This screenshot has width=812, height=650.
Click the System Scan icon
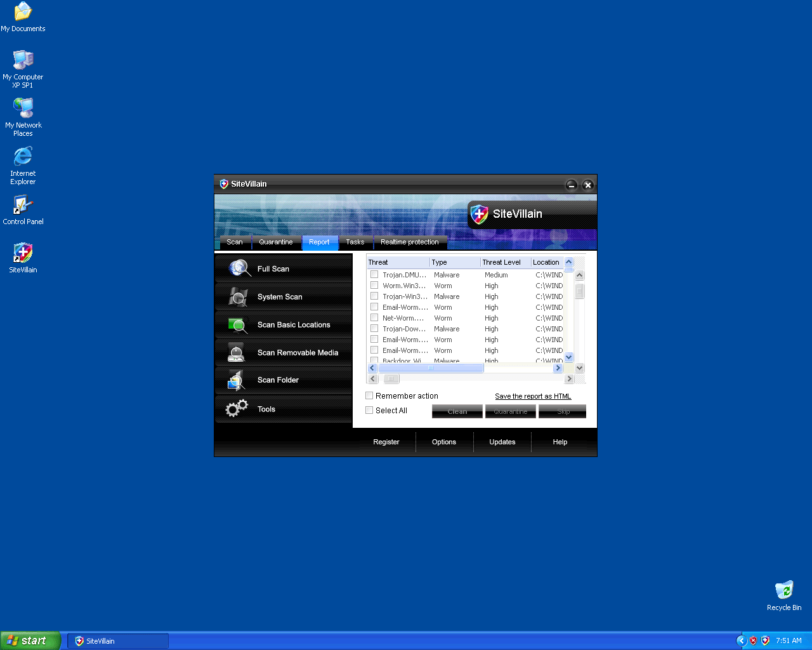(238, 296)
